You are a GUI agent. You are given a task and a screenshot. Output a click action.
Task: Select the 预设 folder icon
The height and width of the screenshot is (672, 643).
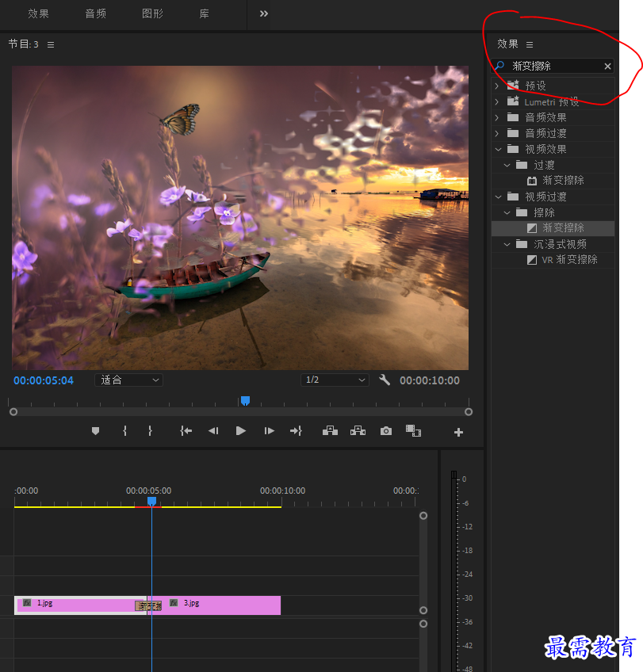pyautogui.click(x=513, y=85)
